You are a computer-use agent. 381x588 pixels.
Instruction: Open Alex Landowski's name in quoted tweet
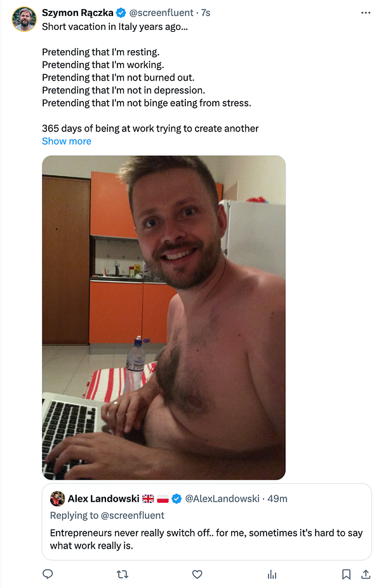pos(104,498)
